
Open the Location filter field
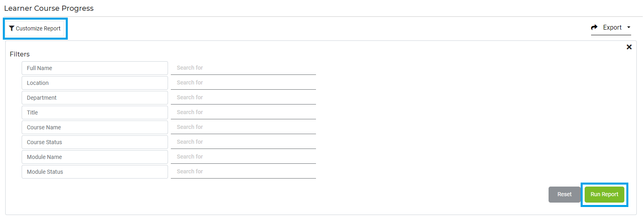pos(95,83)
